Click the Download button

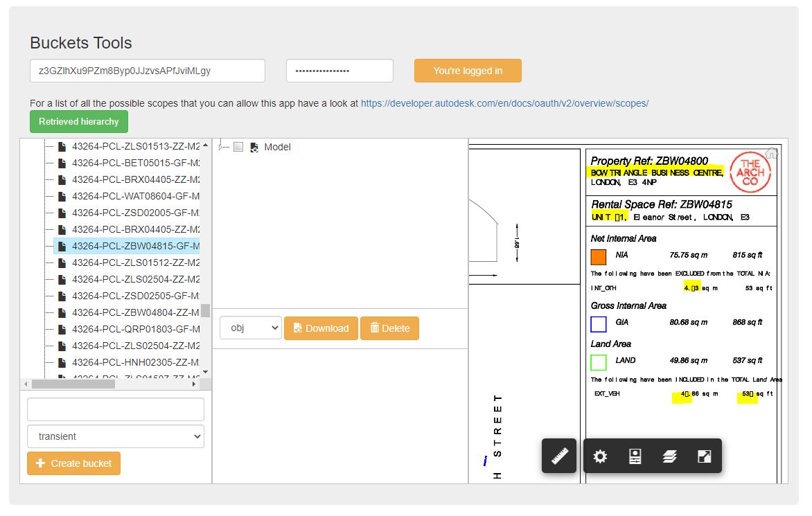[321, 328]
